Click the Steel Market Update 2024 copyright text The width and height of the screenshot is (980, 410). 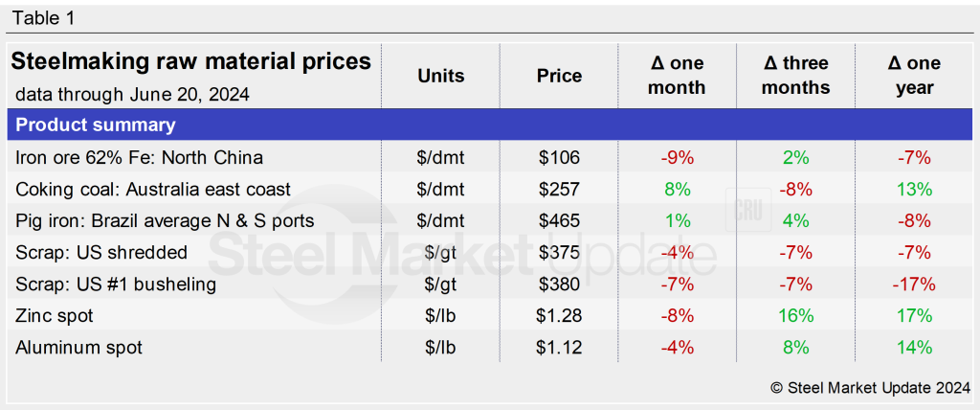coord(869,387)
